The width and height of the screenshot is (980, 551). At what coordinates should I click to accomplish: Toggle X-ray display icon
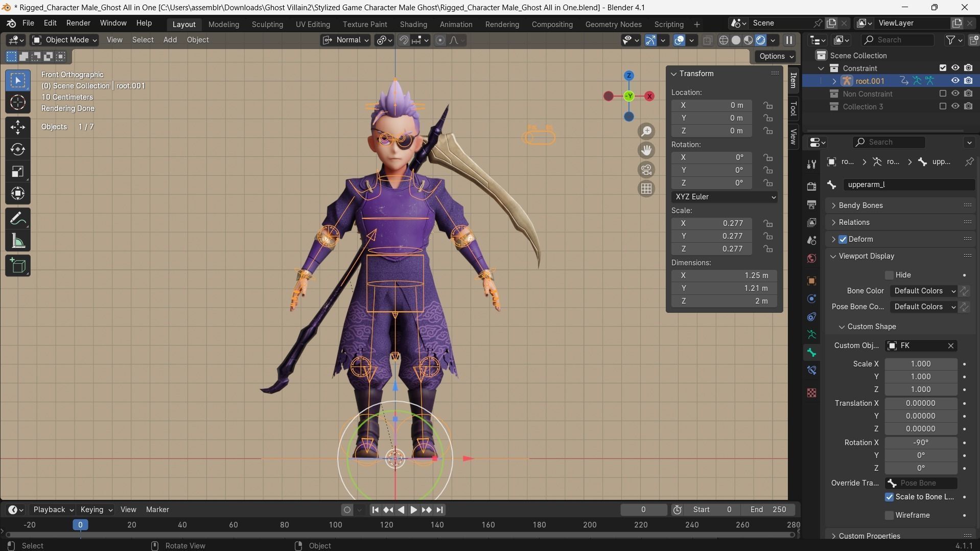coord(708,40)
